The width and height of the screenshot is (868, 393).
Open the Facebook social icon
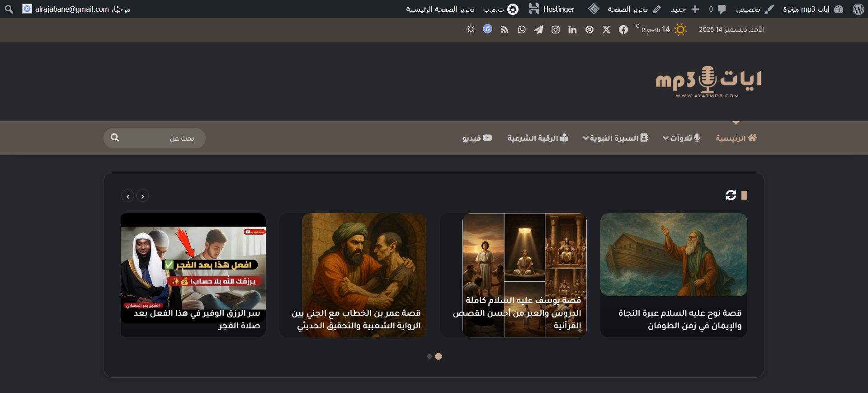pyautogui.click(x=623, y=29)
